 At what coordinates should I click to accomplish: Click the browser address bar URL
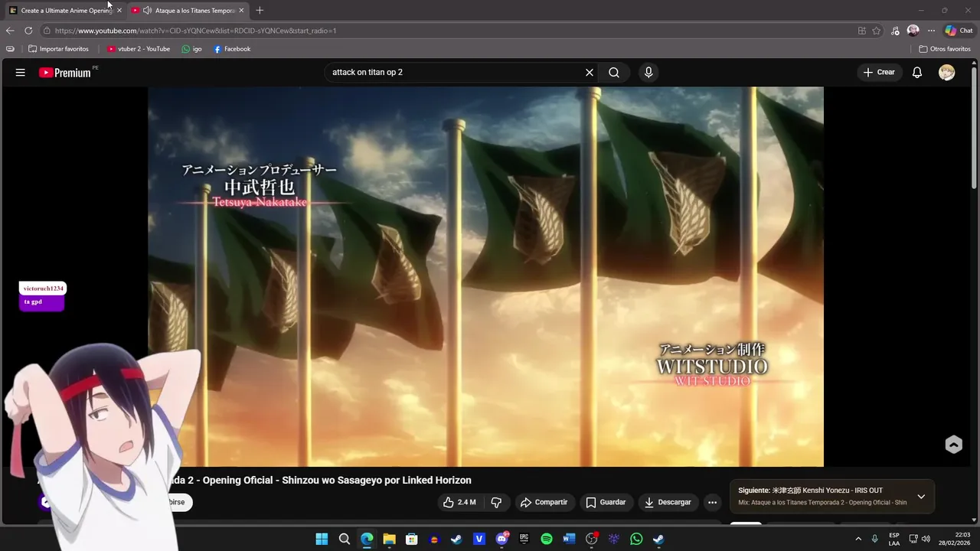[x=195, y=31]
